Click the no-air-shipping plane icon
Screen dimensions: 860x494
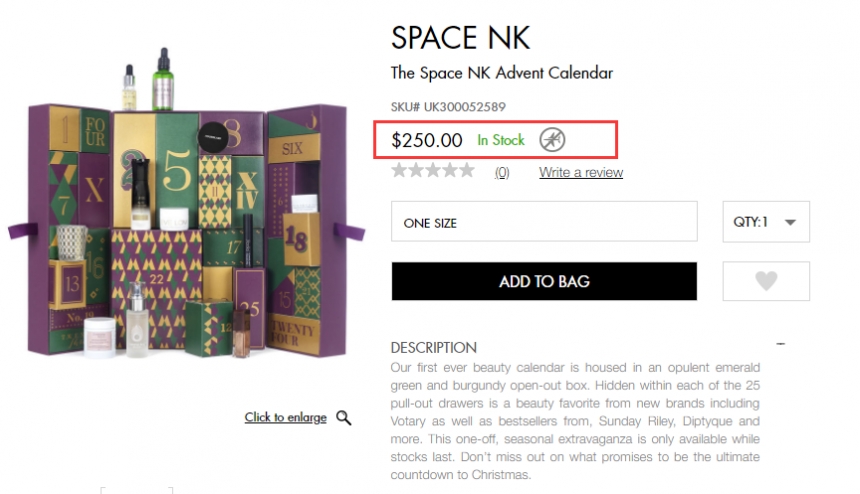551,140
